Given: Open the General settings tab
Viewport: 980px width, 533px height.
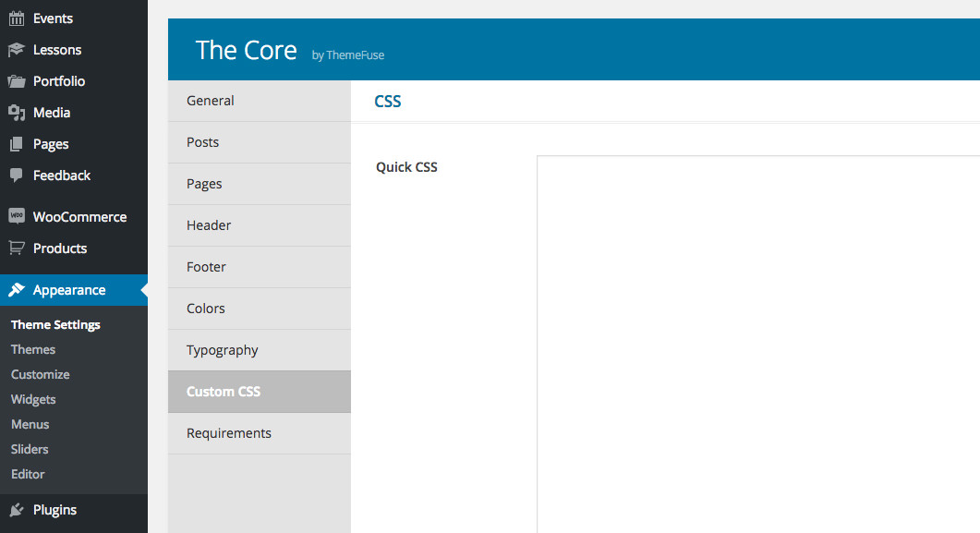Looking at the screenshot, I should 260,101.
